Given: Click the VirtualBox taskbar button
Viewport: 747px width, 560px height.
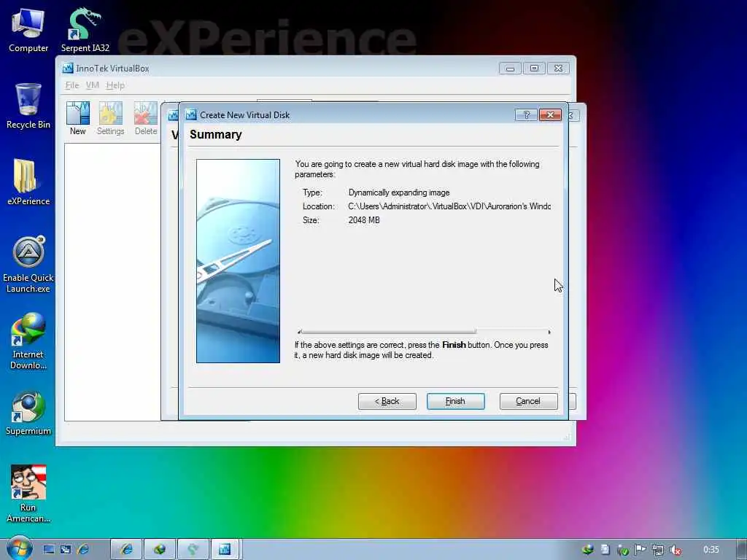Looking at the screenshot, I should (225, 549).
